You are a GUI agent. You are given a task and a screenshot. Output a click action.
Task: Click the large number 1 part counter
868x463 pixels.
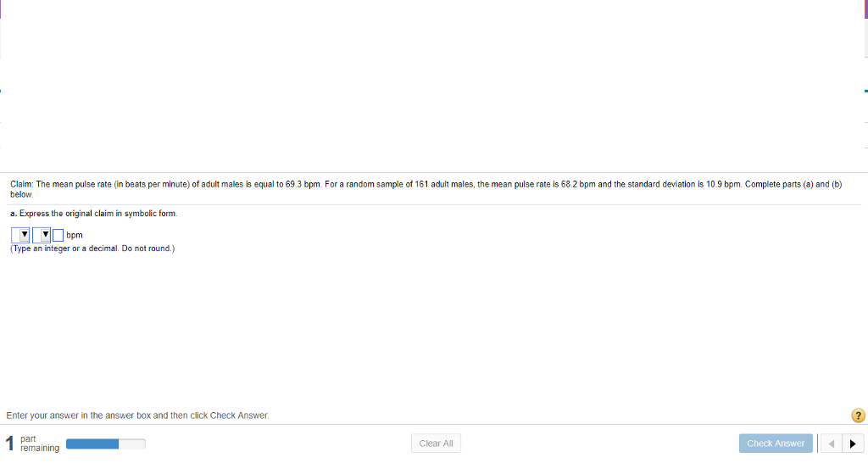click(9, 443)
